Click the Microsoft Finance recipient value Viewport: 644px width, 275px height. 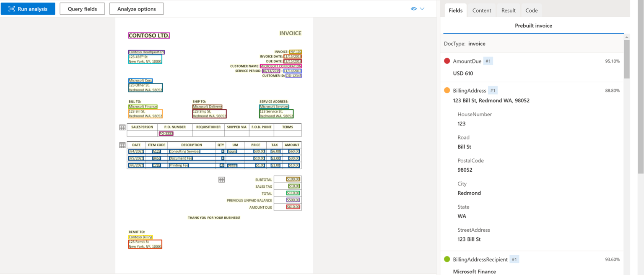[x=474, y=272]
